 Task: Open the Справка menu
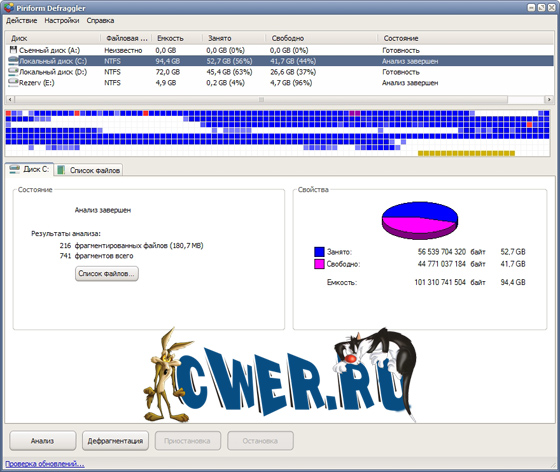pos(100,20)
